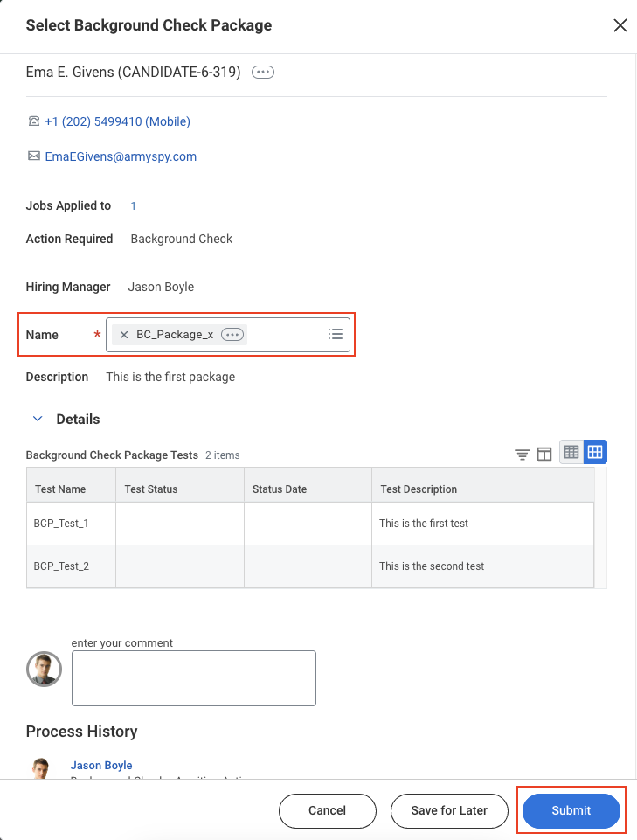Open related actions for BC_Package_x
Screen dimensions: 637x840
(232, 334)
